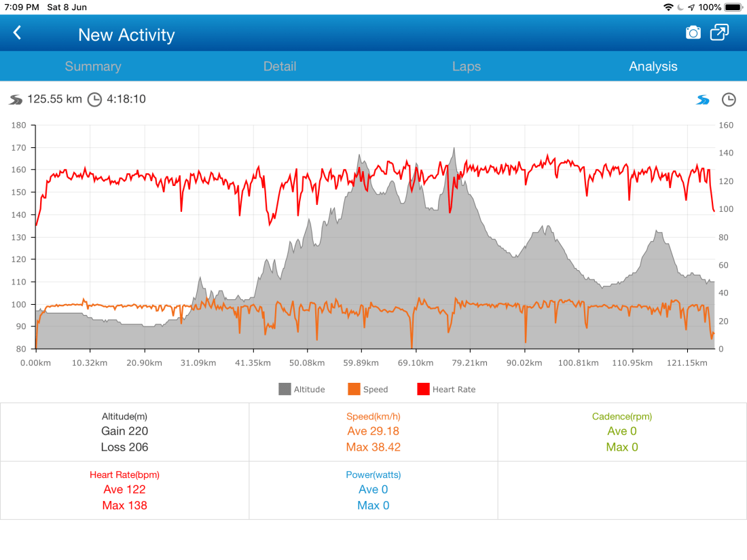Image resolution: width=747 pixels, height=560 pixels.
Task: Select the Heart Rate stats cell
Action: pyautogui.click(x=124, y=490)
